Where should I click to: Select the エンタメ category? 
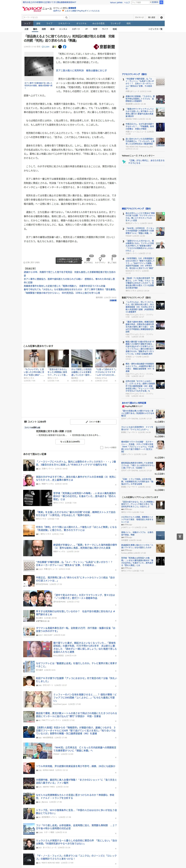click(x=63, y=29)
